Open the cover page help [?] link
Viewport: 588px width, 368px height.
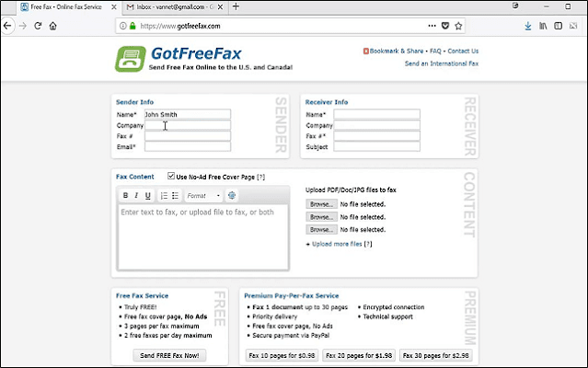pyautogui.click(x=261, y=177)
